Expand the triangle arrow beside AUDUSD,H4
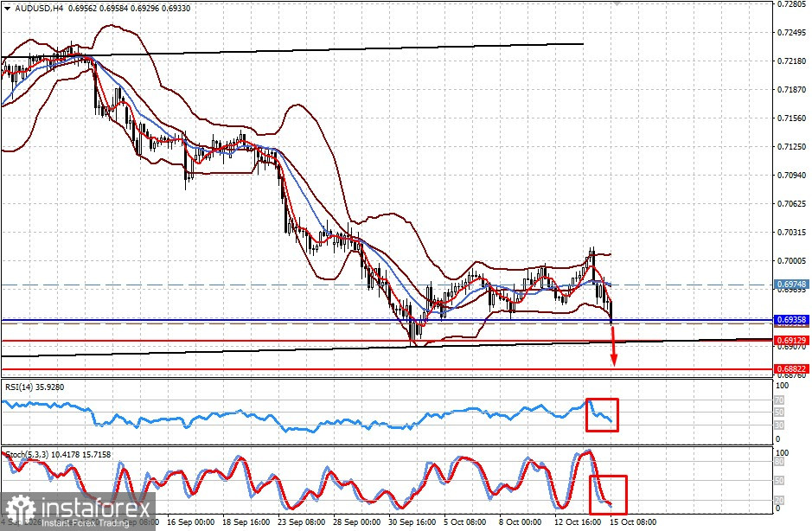This screenshot has height=531, width=812. tap(7, 9)
